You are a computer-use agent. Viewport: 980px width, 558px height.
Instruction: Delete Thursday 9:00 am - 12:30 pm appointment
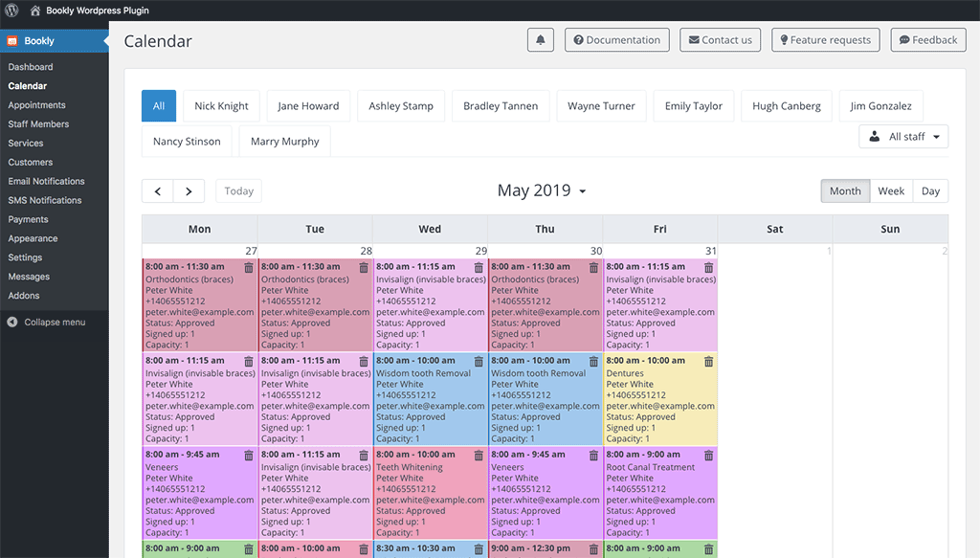tap(593, 549)
